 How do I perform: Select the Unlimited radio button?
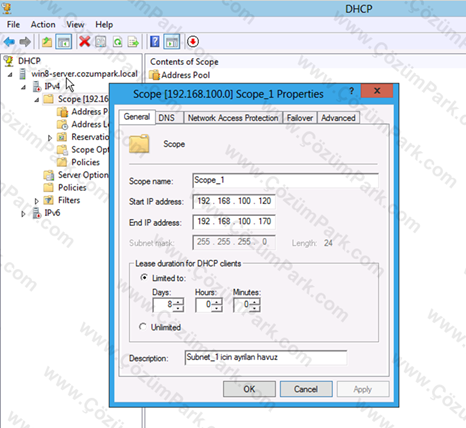click(x=143, y=327)
